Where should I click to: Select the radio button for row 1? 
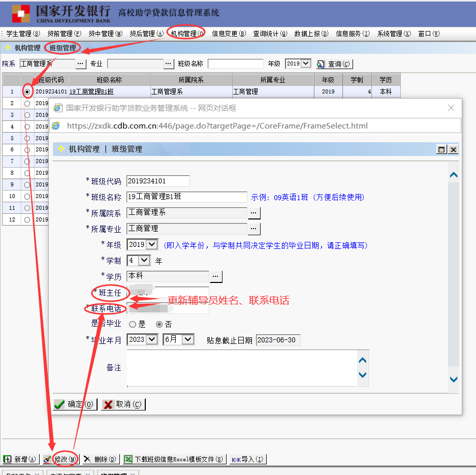(27, 92)
